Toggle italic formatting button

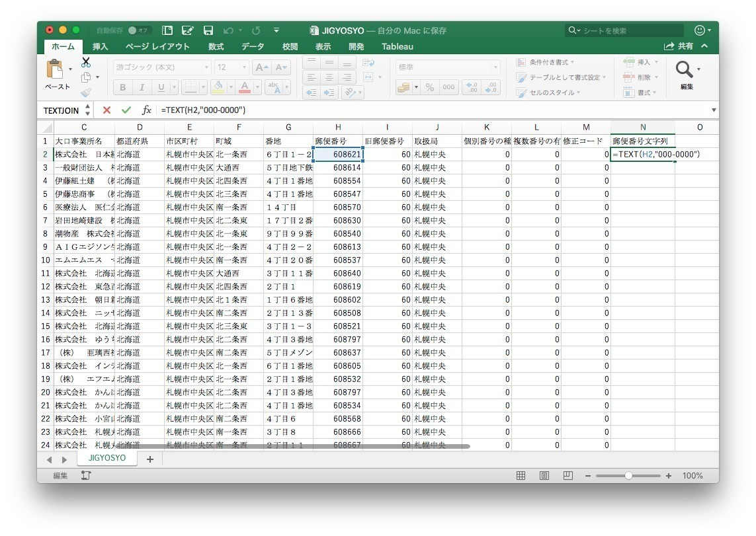coord(142,87)
